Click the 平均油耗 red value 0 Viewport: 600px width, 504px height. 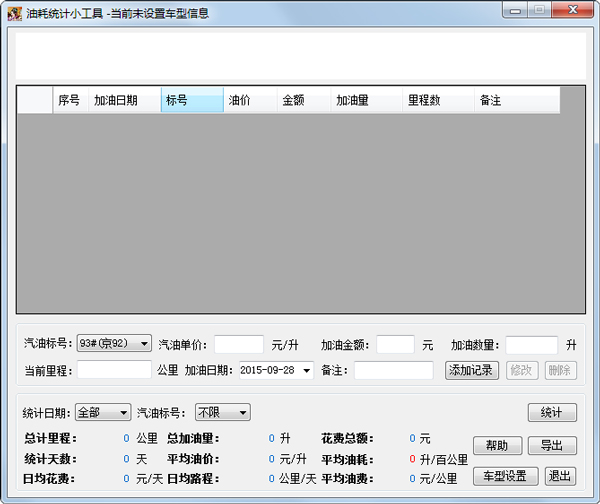tap(412, 458)
